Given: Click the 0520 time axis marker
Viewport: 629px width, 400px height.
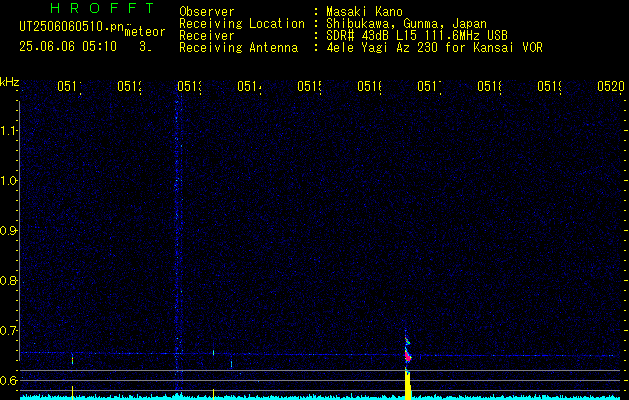Looking at the screenshot, I should 611,87.
